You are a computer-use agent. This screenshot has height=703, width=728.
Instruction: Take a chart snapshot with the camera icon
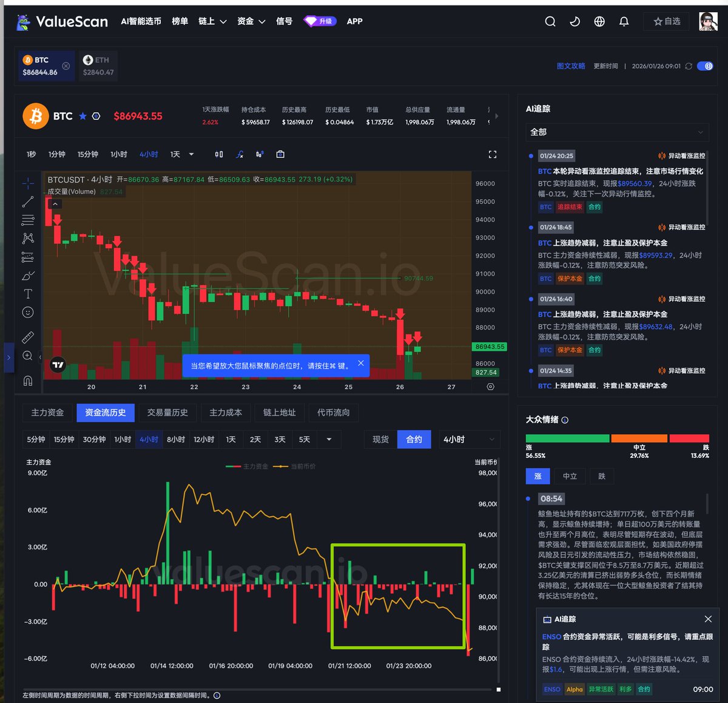(x=280, y=154)
